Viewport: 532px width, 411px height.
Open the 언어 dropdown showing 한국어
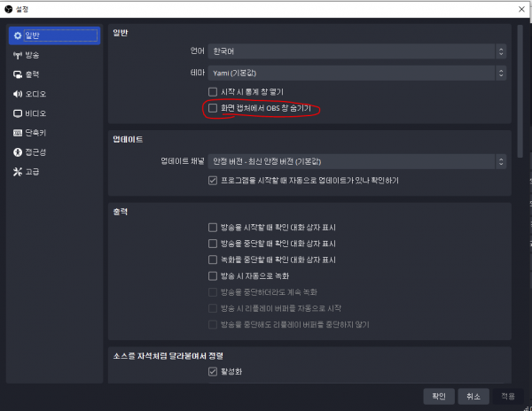click(x=357, y=51)
